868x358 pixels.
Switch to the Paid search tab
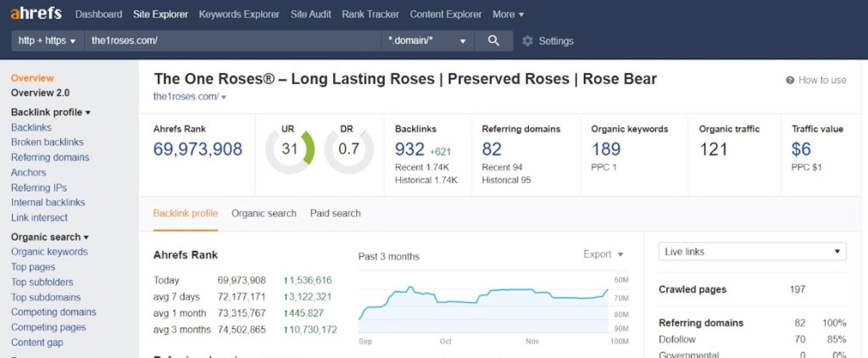coord(335,213)
